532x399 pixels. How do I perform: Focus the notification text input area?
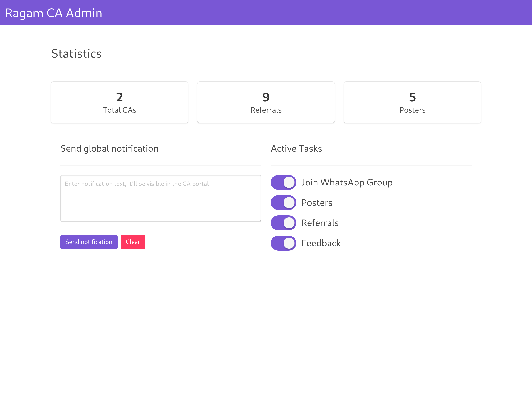[x=161, y=198]
